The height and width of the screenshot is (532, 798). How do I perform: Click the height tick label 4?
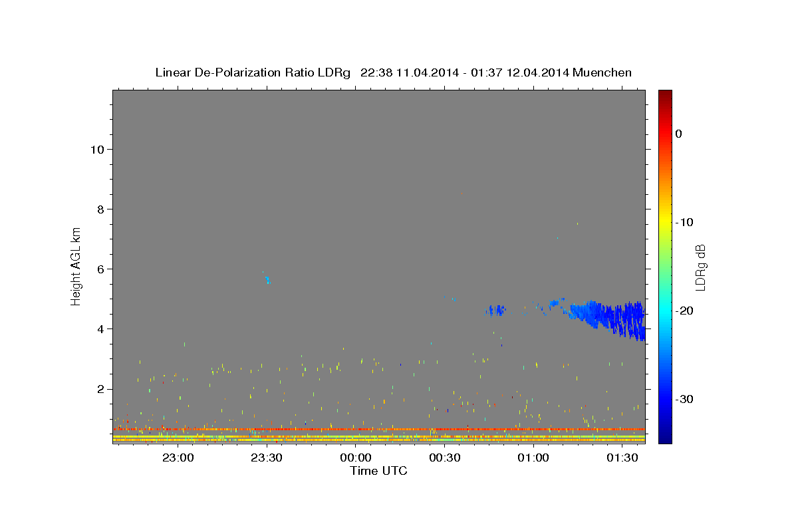[100, 329]
